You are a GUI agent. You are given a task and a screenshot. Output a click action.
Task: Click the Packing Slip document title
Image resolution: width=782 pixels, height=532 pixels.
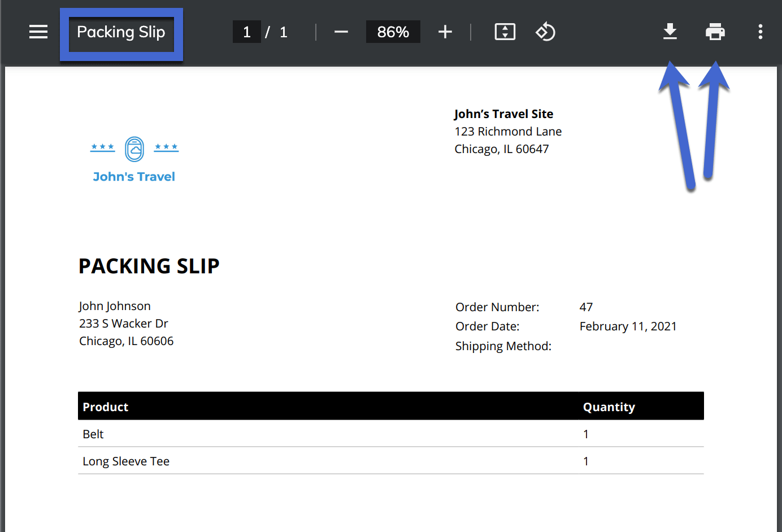coord(121,32)
